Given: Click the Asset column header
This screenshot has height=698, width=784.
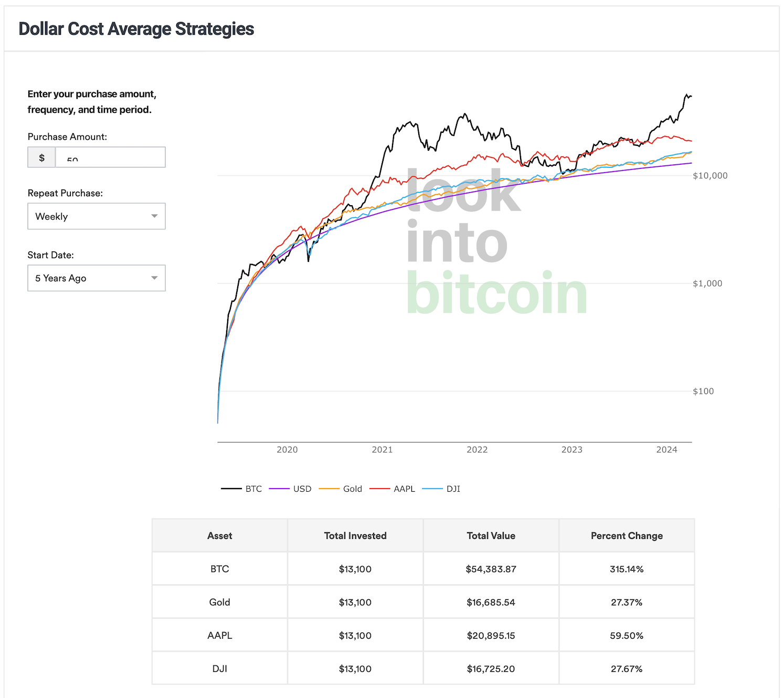Looking at the screenshot, I should (219, 536).
